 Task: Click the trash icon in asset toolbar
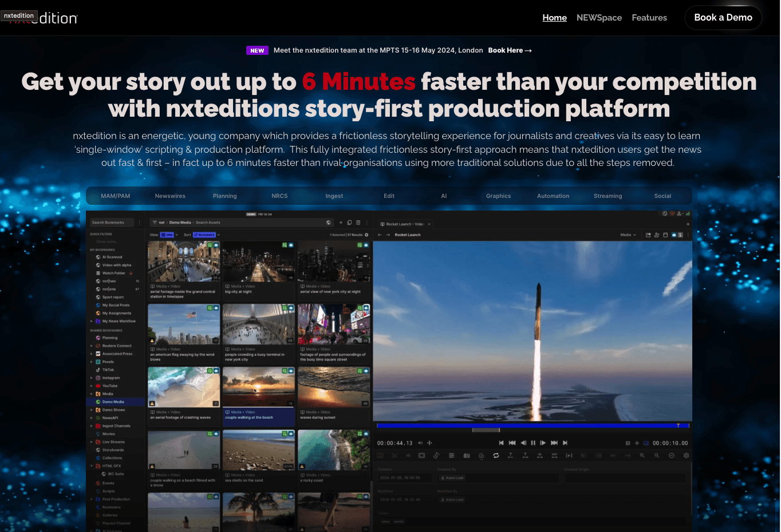pyautogui.click(x=358, y=223)
